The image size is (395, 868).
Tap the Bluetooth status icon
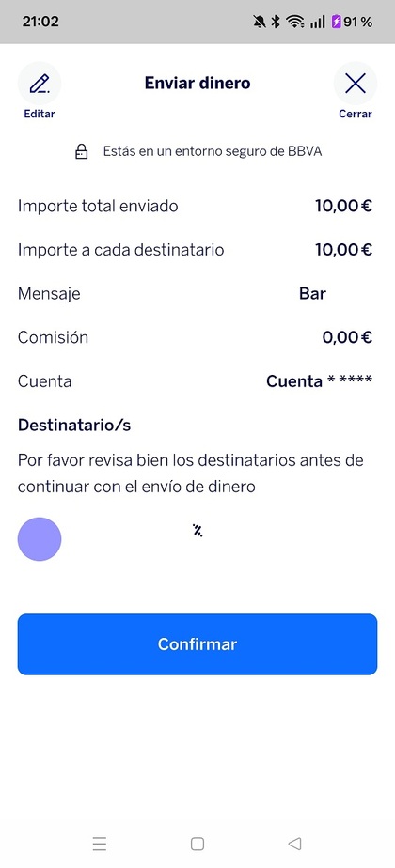click(x=276, y=23)
